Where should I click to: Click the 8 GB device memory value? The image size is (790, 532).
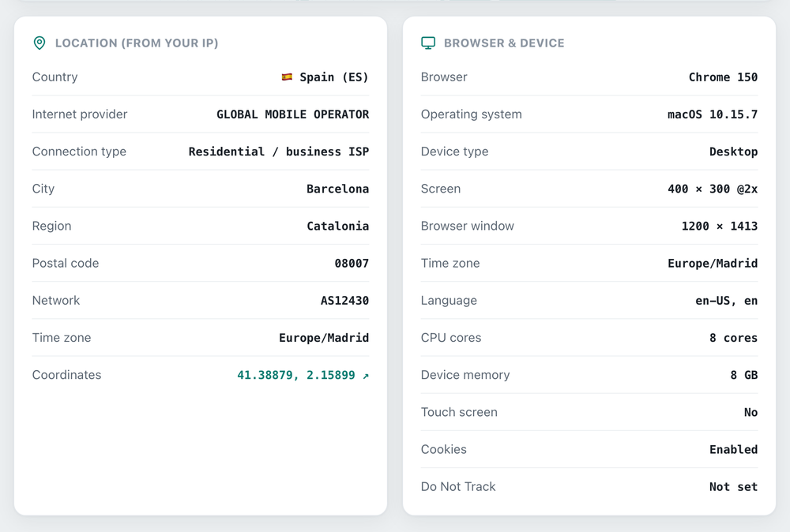click(x=744, y=375)
